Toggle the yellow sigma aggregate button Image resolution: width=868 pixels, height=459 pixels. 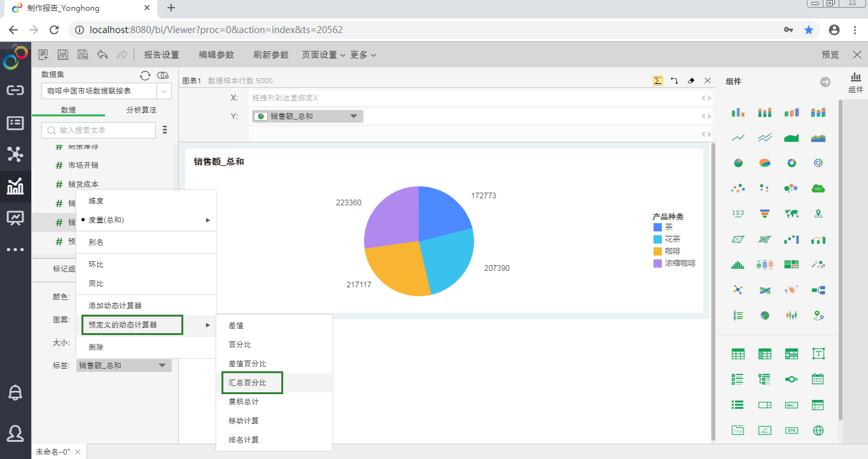[658, 81]
